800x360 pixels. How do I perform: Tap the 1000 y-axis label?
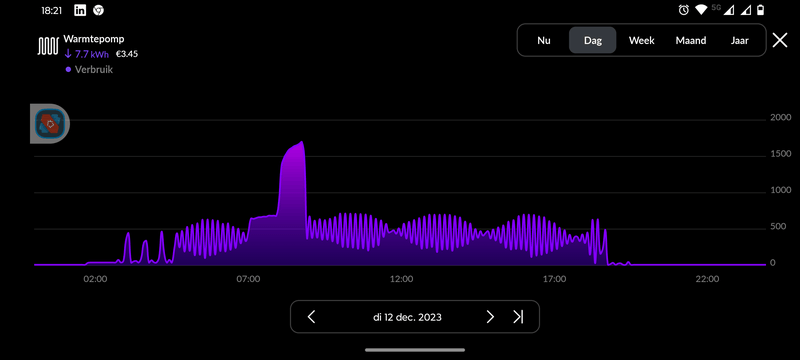780,190
